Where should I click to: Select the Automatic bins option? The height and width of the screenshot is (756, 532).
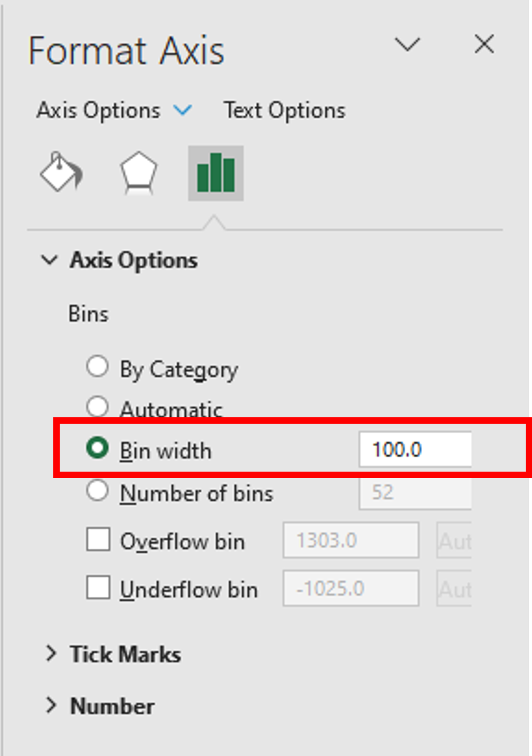click(97, 406)
